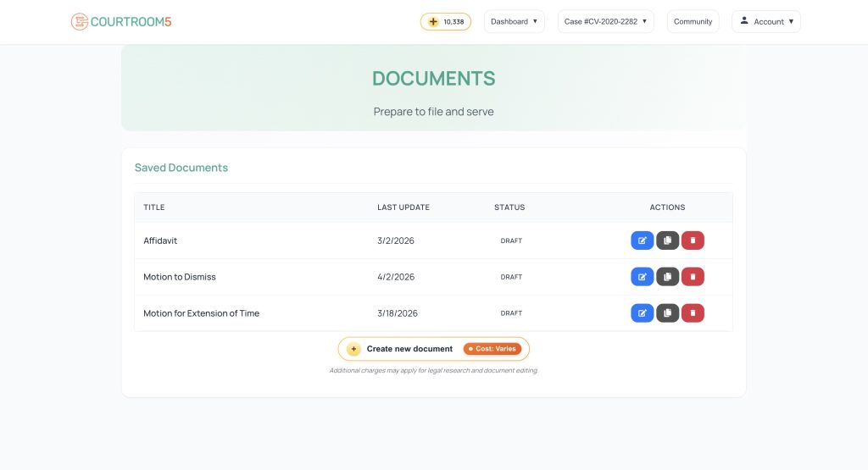868x470 pixels.
Task: Copy the Motion to Dismiss document
Action: 667,277
